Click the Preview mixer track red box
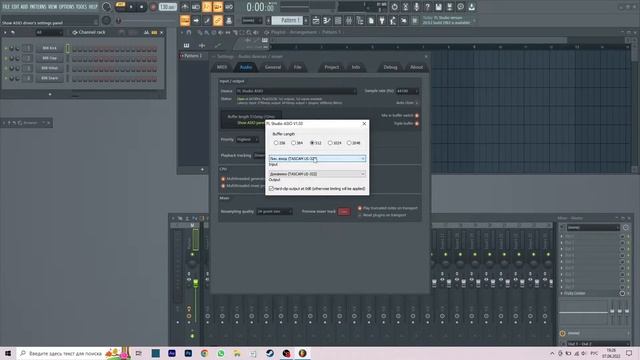 [344, 211]
